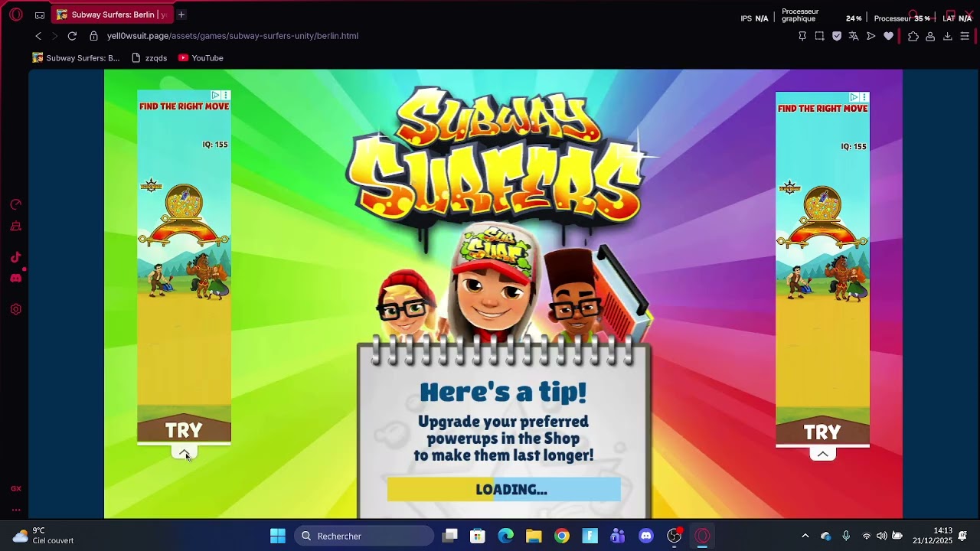Open Easy Setup settings sliders

[965, 36]
